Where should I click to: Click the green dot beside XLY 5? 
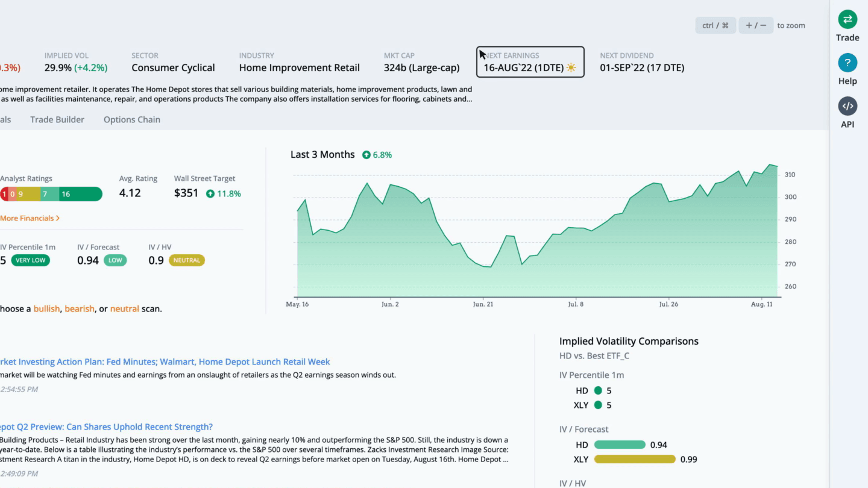point(598,405)
